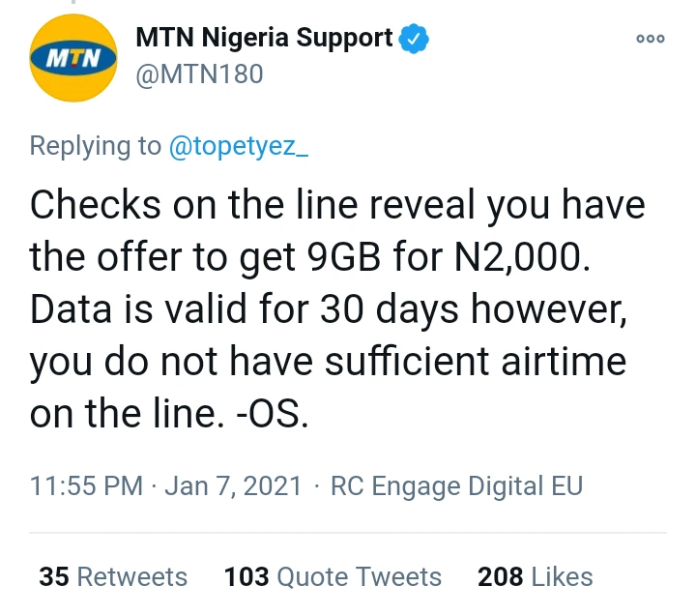View the 35 Retweets list
Image resolution: width=696 pixels, height=616 pixels.
coord(113,577)
